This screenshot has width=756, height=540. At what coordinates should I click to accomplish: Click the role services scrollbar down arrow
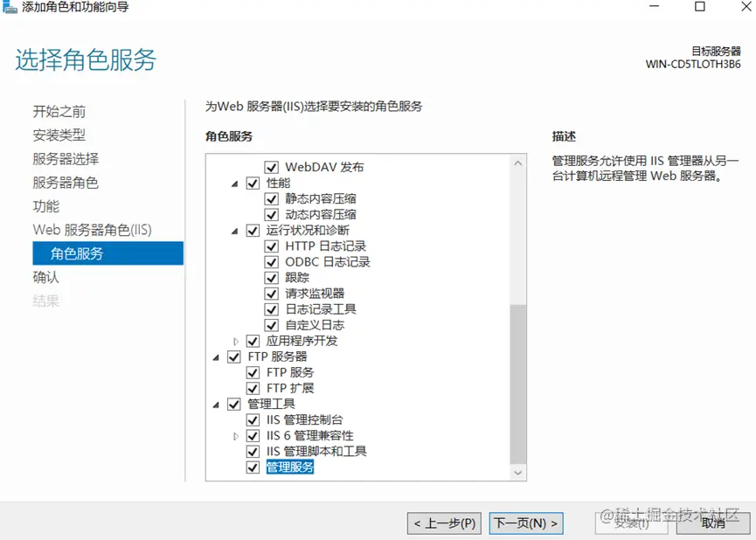click(517, 473)
